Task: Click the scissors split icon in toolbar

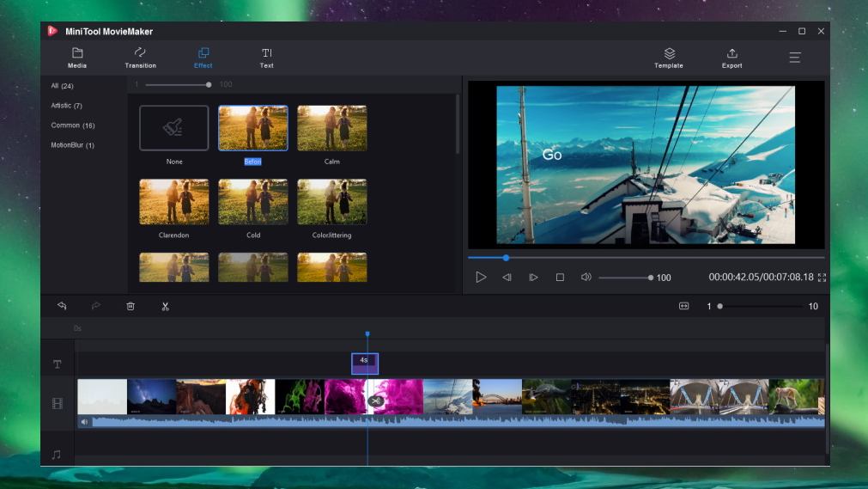Action: coord(165,306)
